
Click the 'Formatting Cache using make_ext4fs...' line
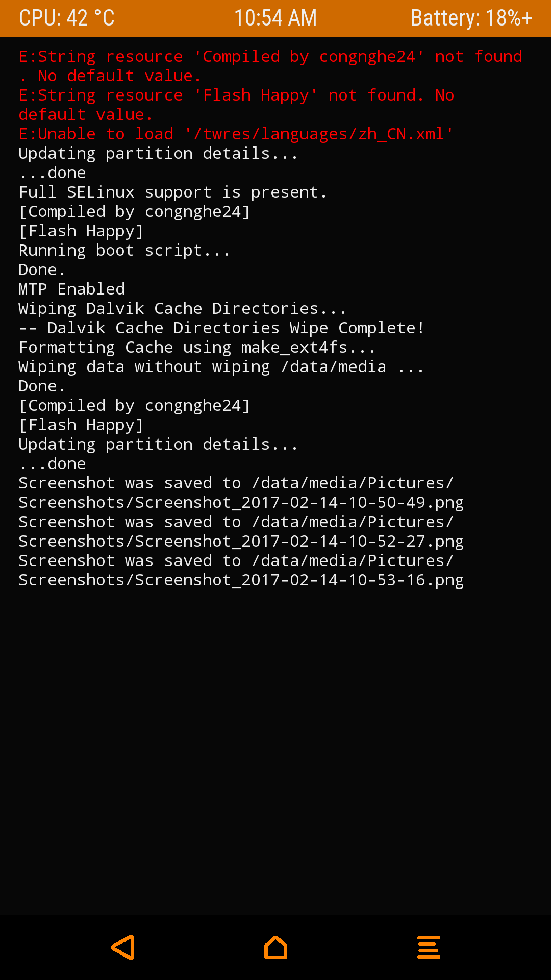point(197,348)
